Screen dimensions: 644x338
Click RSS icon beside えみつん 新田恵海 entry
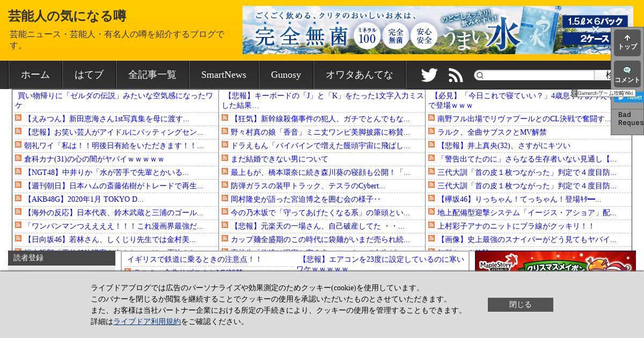click(x=19, y=118)
